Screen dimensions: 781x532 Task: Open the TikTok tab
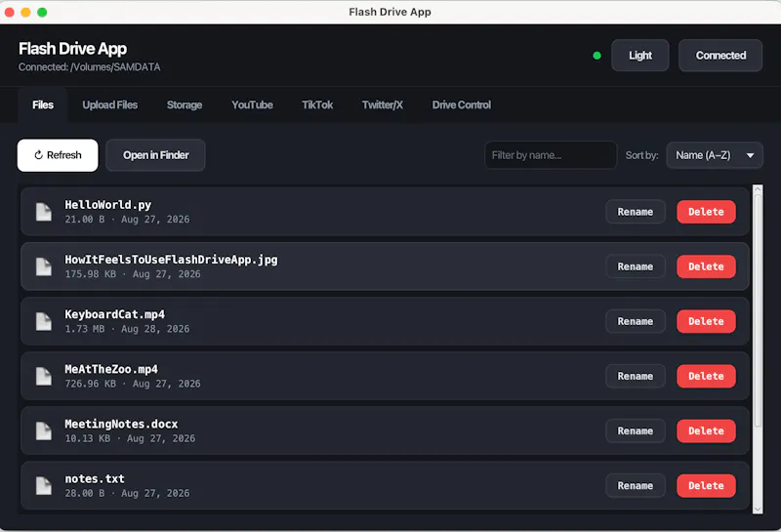click(317, 104)
